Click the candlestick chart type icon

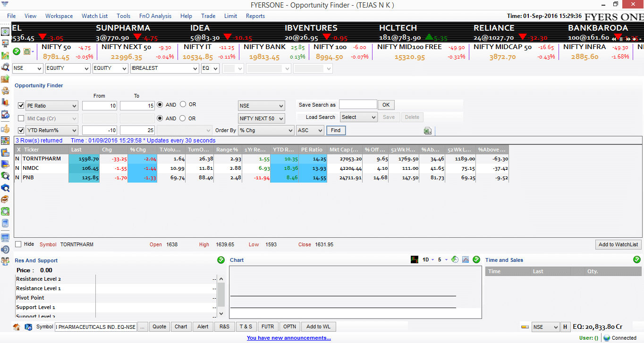click(x=415, y=259)
